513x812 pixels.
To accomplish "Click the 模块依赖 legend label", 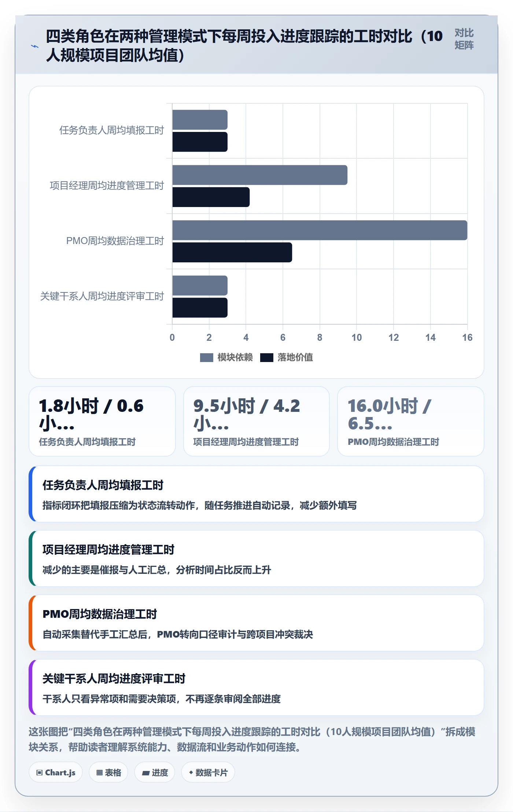I will coord(235,357).
